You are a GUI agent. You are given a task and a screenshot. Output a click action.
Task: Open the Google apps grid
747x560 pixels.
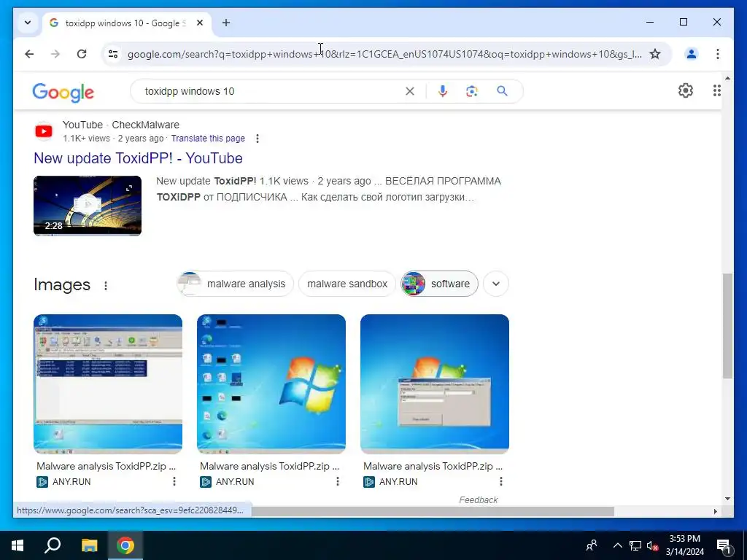tap(716, 90)
